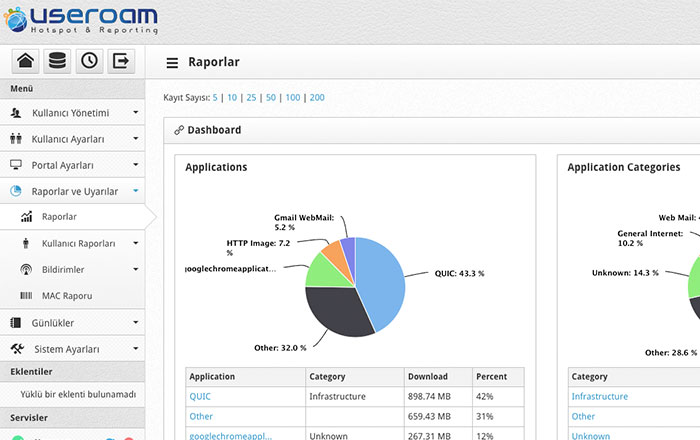Expand the Kullanıcı Yönetimi menu arrow
This screenshot has height=440, width=700.
click(136, 112)
